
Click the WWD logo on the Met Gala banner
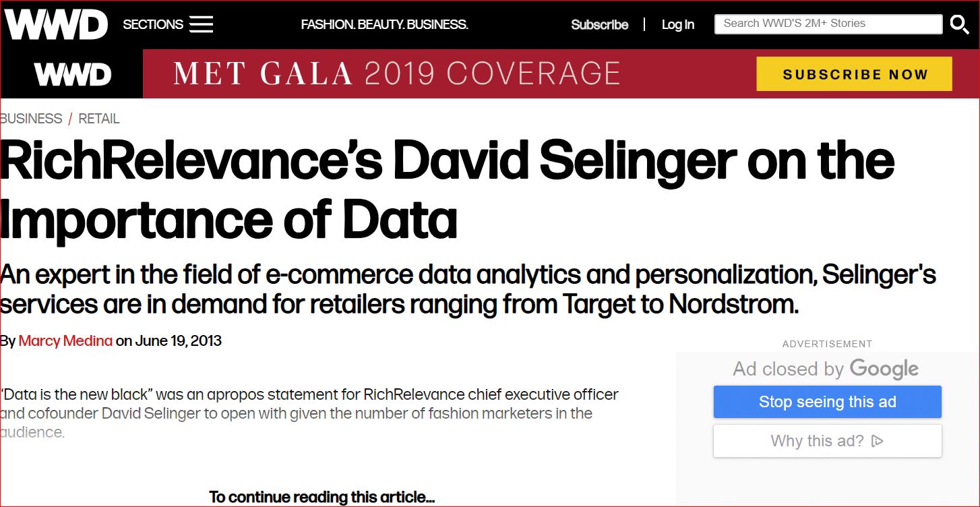[72, 74]
